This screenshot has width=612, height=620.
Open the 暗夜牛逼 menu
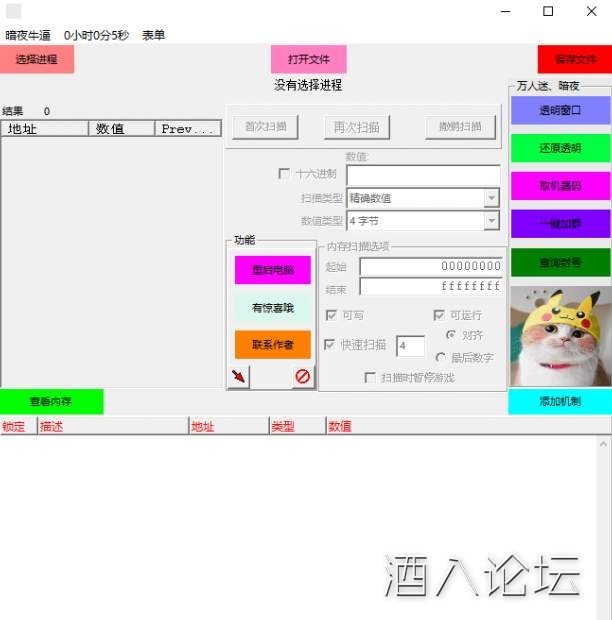[x=28, y=35]
